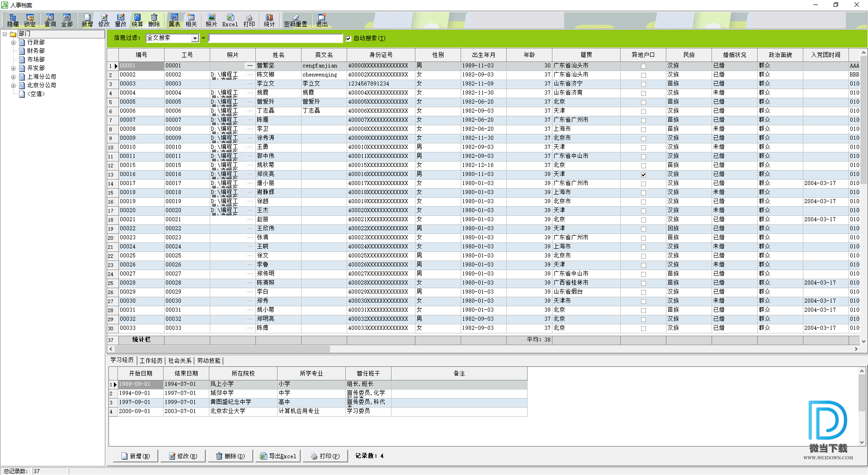Click the 删除 trash toolbar icon
The height and width of the screenshot is (475, 868).
(x=154, y=20)
